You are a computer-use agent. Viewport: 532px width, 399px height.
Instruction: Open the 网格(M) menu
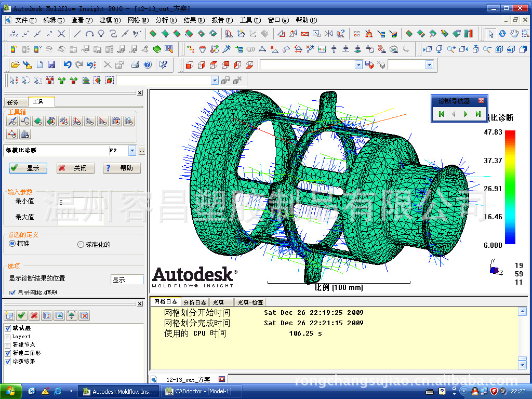[x=138, y=20]
